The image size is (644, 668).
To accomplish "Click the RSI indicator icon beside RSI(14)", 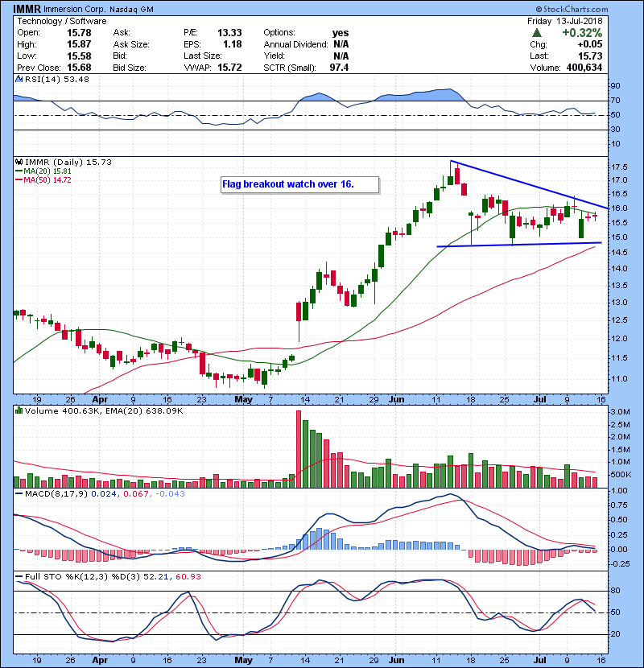I will [x=19, y=79].
